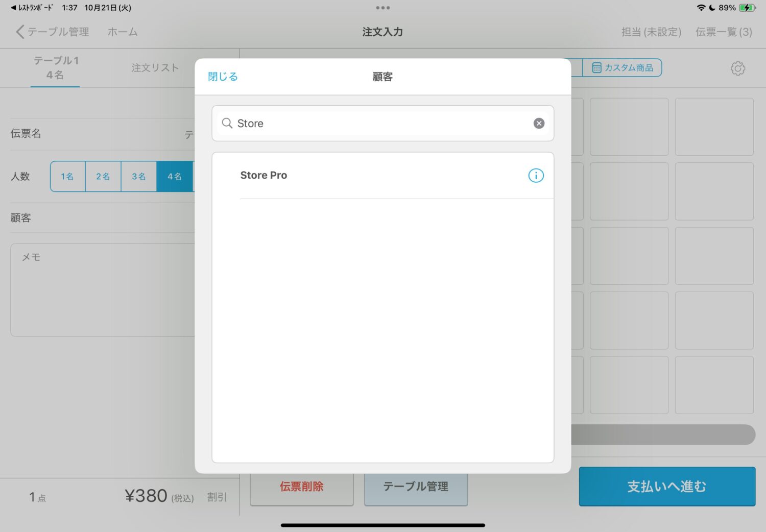This screenshot has width=766, height=532.
Task: Clear the customer search field text
Action: pos(539,124)
